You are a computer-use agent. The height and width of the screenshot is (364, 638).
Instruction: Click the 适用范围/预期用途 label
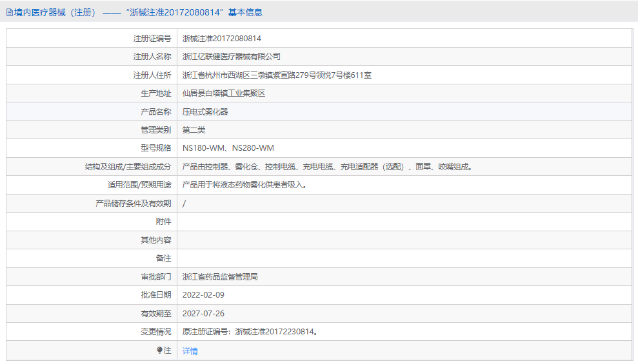tap(139, 185)
